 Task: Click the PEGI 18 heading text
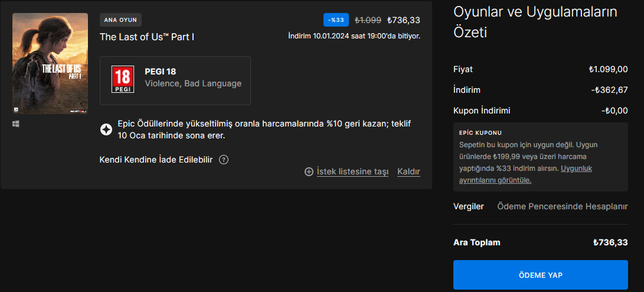(160, 72)
